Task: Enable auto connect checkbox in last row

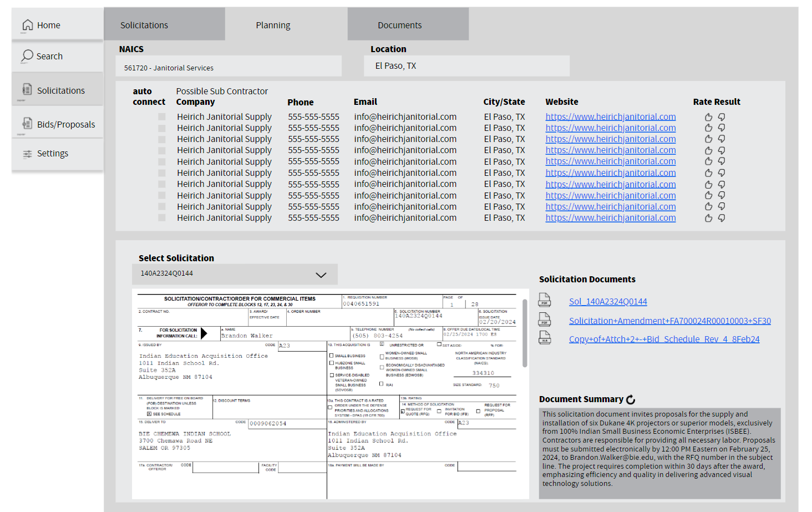Action: pyautogui.click(x=162, y=218)
